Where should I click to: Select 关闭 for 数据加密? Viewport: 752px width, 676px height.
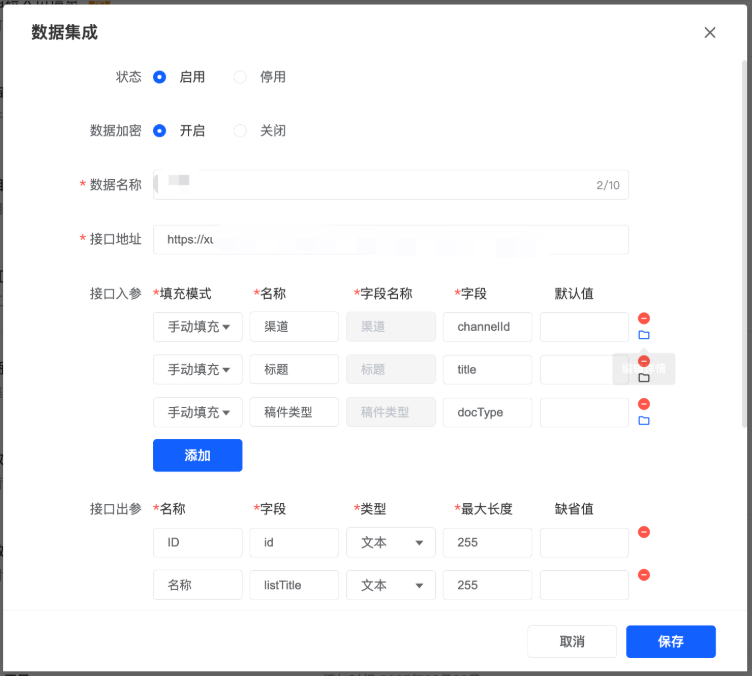pyautogui.click(x=240, y=131)
